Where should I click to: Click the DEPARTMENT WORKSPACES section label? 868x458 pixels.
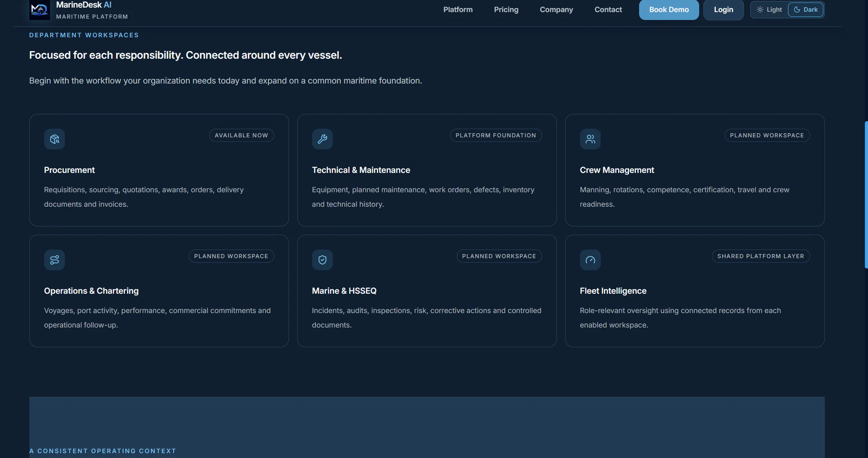coord(84,35)
